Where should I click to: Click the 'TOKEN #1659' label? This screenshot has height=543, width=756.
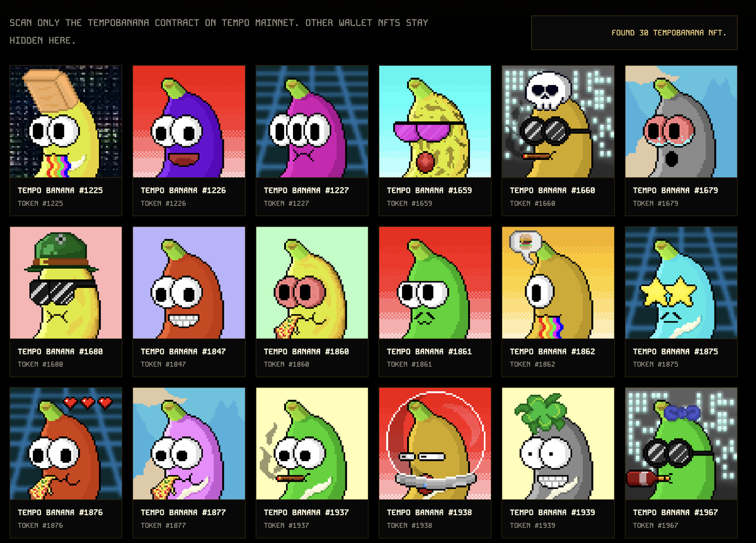pyautogui.click(x=409, y=203)
